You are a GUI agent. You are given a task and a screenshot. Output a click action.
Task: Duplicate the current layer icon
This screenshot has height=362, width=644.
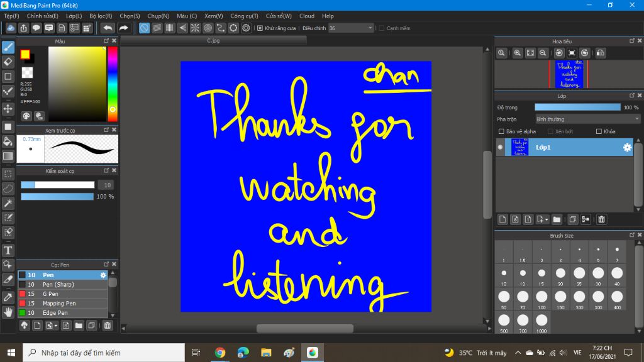(572, 219)
